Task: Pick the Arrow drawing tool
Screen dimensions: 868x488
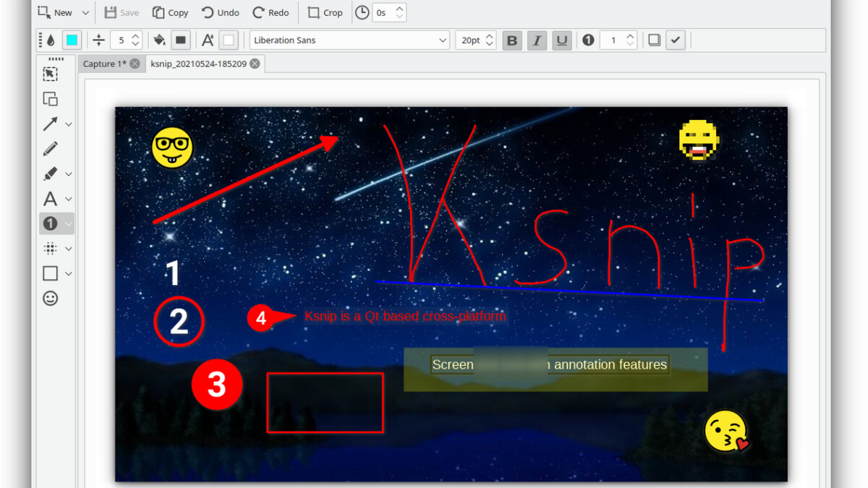Action: (x=50, y=124)
